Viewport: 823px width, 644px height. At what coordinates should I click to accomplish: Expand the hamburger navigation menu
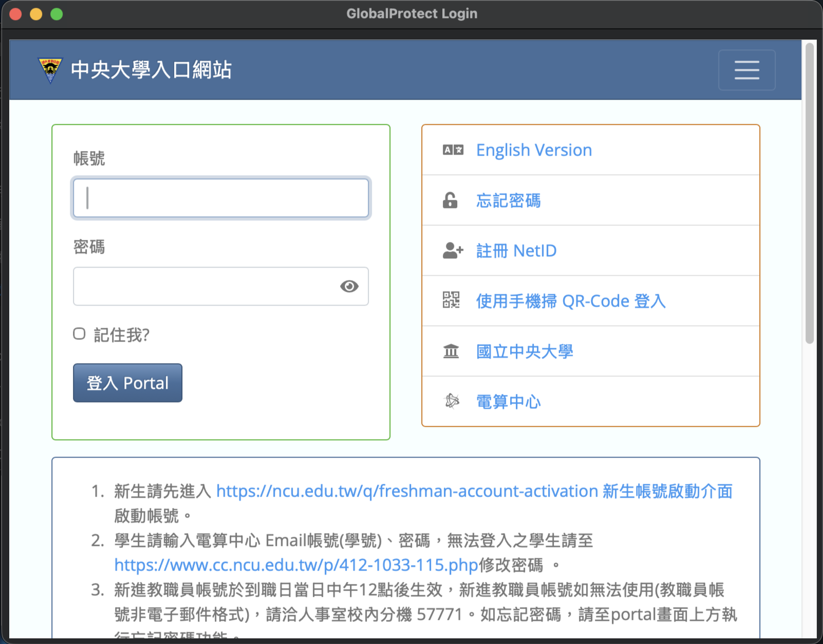[746, 70]
